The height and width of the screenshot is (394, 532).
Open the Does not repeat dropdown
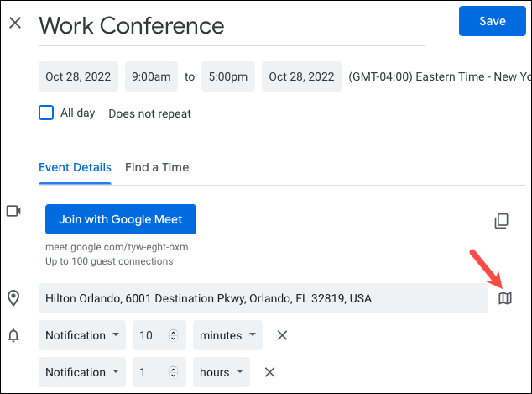pyautogui.click(x=149, y=113)
